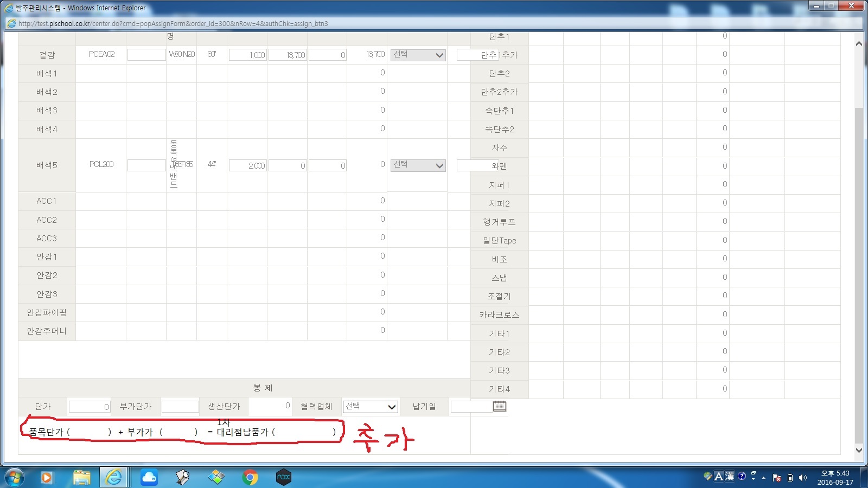Toggle the Hanja 漢 conversion button
The image size is (868, 488).
coord(730,476)
